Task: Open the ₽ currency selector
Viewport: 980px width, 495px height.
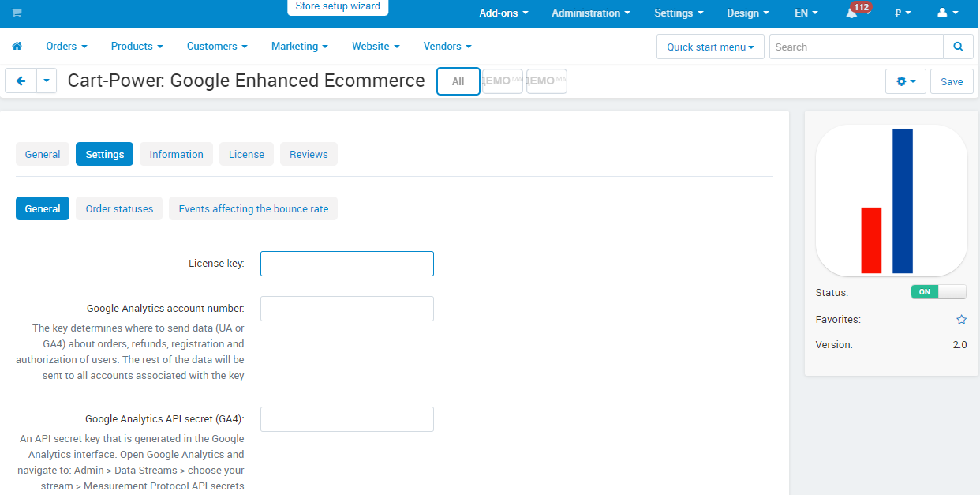Action: 903,13
